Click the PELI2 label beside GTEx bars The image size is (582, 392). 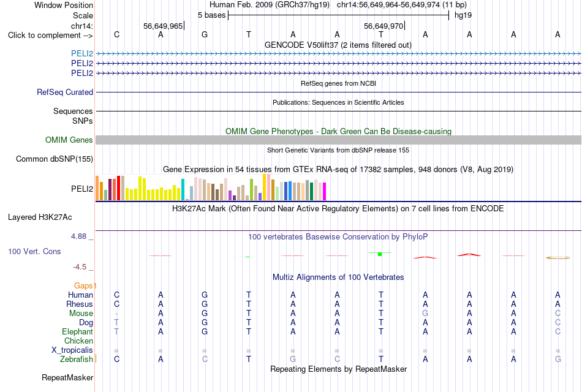[82, 189]
